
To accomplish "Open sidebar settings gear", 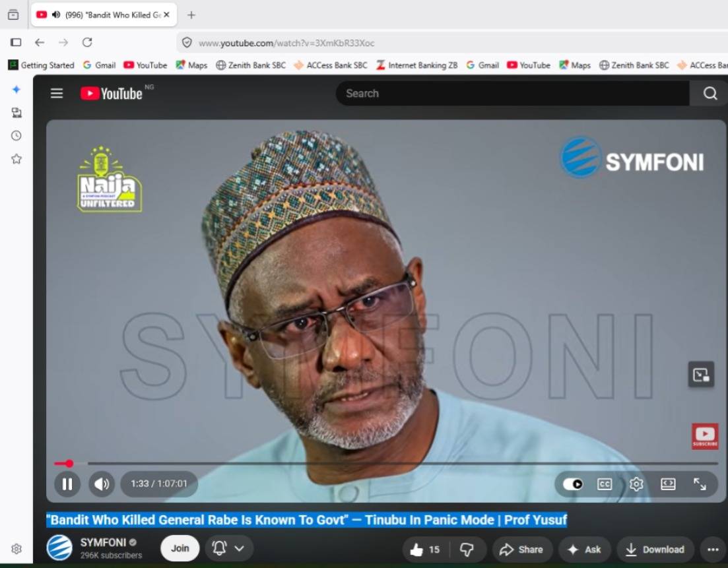I will coord(17,549).
